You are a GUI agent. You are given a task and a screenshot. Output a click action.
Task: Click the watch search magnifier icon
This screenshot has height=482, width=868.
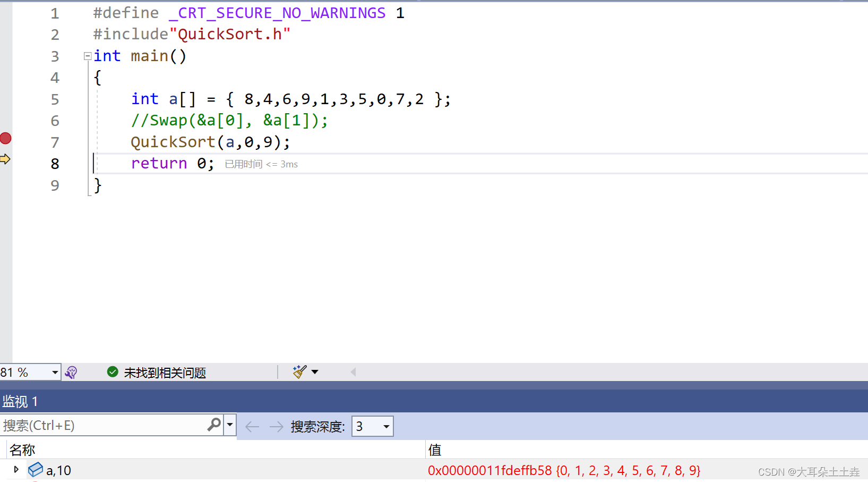[214, 425]
